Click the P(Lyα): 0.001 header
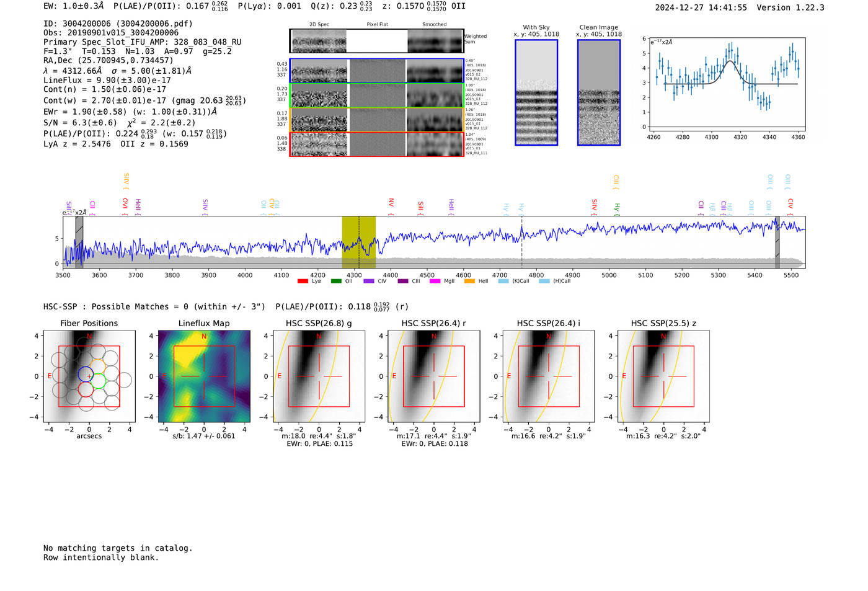868x591 pixels. point(270,6)
